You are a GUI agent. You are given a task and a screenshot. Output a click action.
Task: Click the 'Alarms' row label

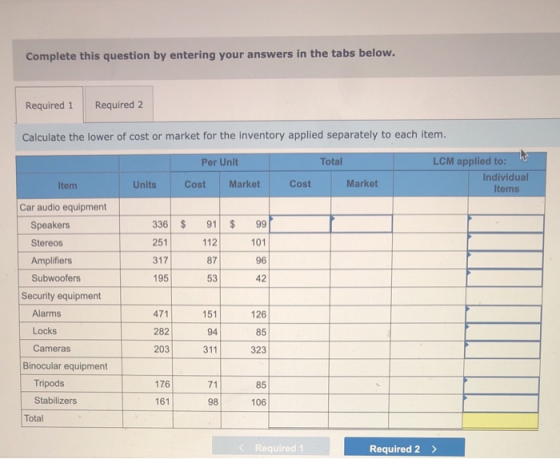point(46,313)
